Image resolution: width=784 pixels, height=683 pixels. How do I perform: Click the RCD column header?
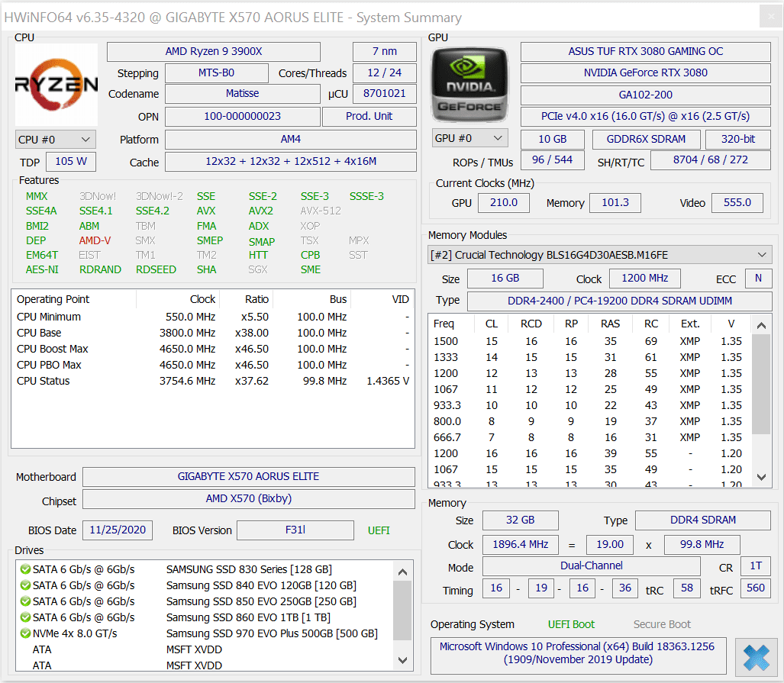(x=531, y=324)
